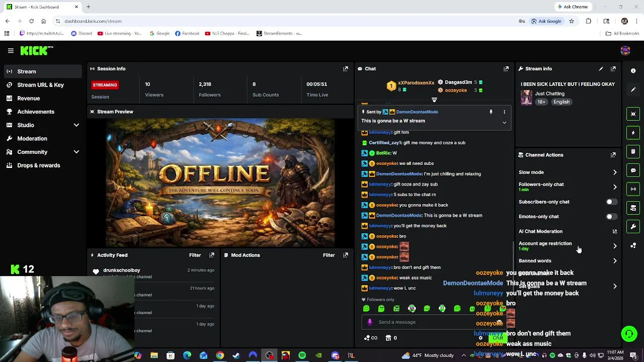Open Steam from the taskbar
This screenshot has height=362, width=644.
[236, 355]
